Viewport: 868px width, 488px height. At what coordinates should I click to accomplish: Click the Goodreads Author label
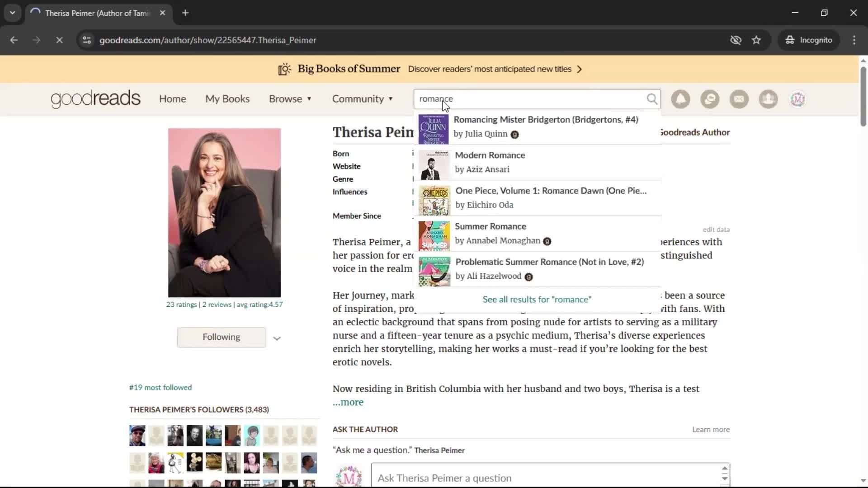pos(695,132)
